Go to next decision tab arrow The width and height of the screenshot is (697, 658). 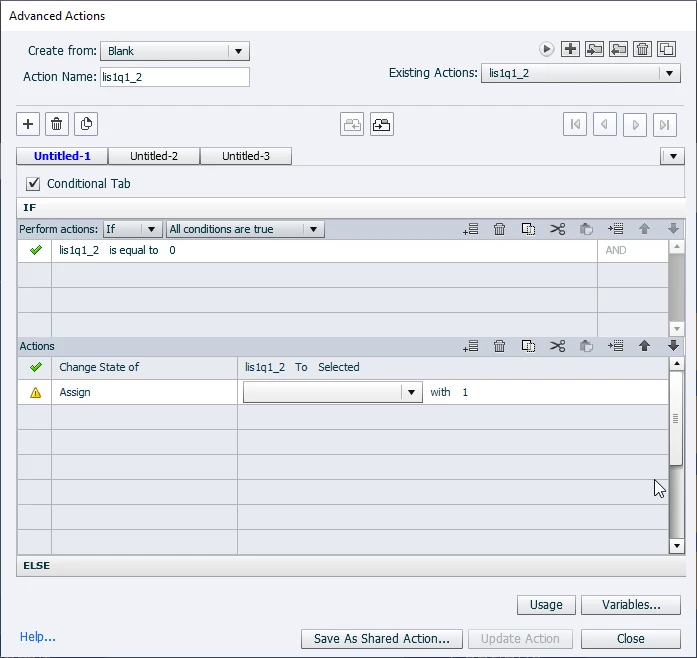(x=635, y=124)
